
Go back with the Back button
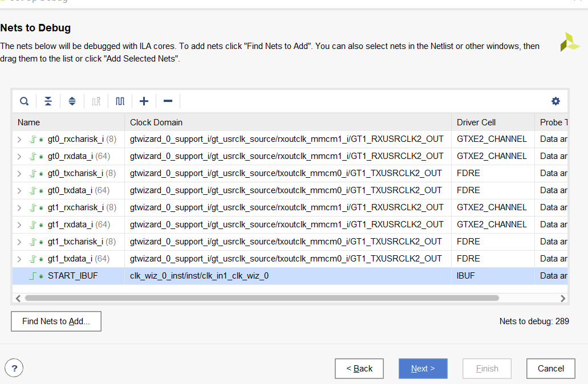(359, 369)
